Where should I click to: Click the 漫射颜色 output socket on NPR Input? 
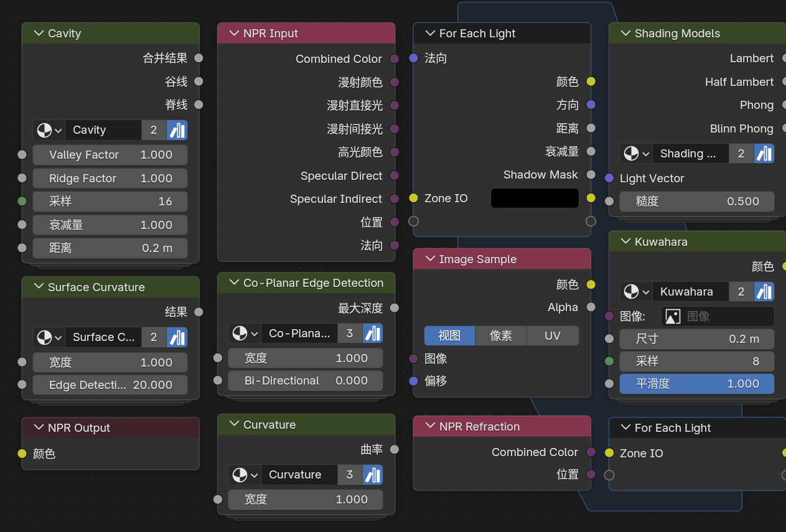click(394, 82)
